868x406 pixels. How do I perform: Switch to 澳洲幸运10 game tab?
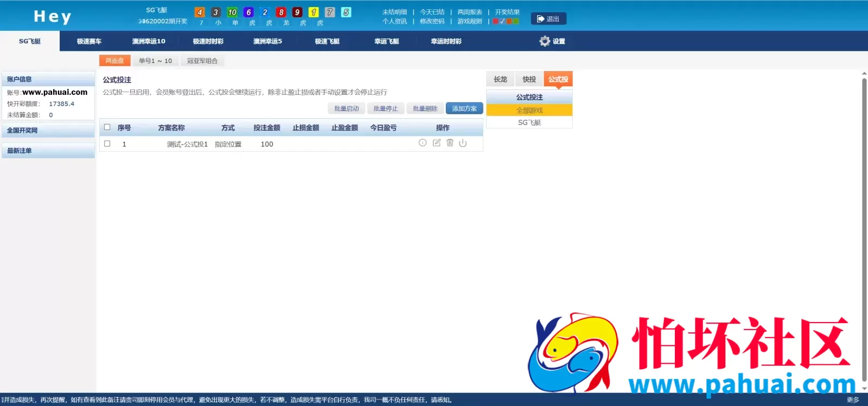tap(149, 41)
